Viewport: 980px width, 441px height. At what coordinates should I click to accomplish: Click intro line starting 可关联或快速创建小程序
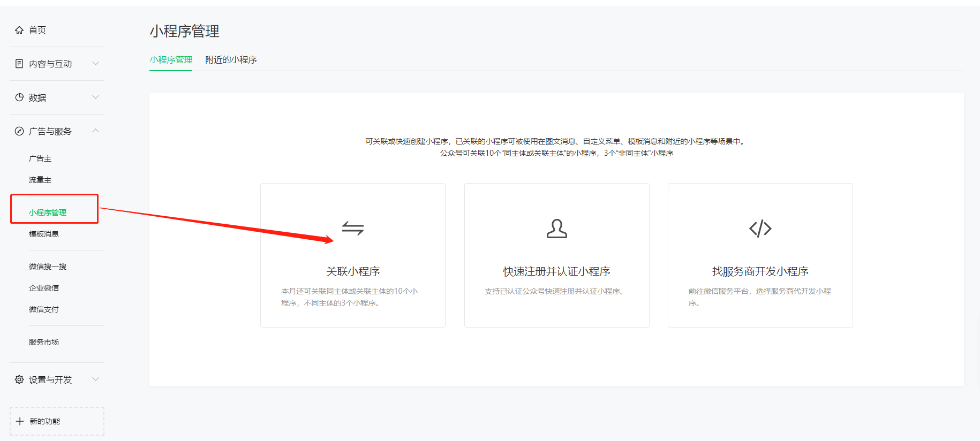tap(556, 141)
